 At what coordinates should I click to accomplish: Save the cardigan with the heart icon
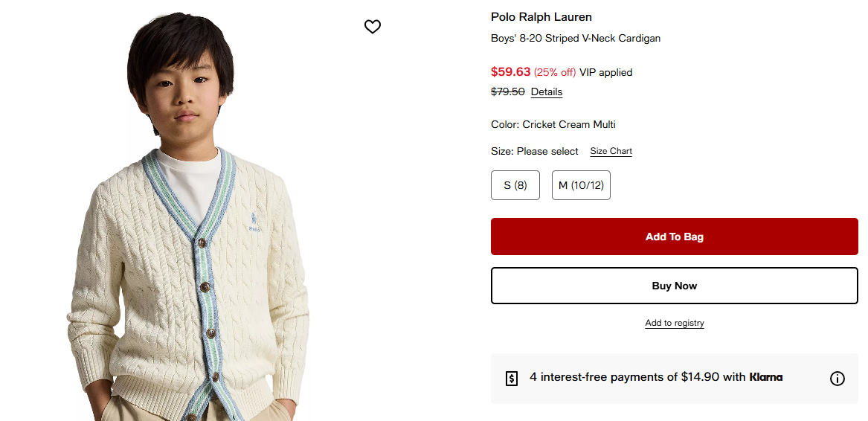(373, 27)
